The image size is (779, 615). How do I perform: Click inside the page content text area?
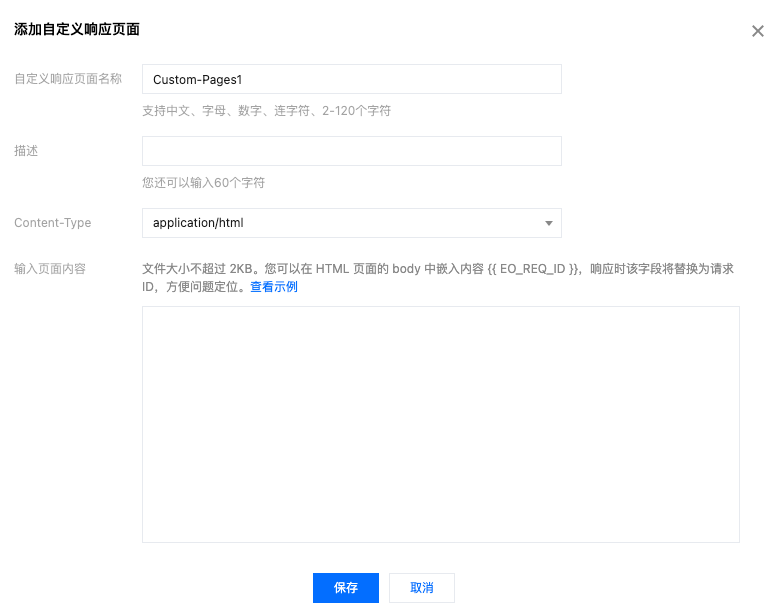point(441,424)
